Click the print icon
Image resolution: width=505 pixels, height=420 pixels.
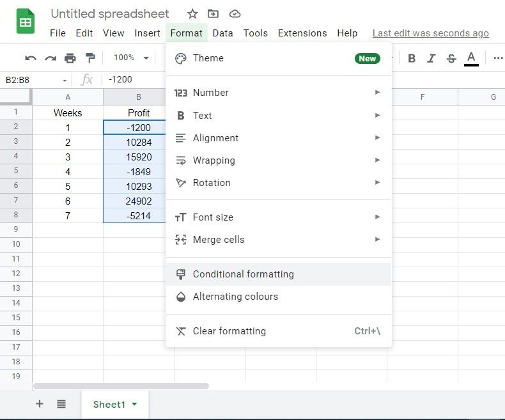(70, 58)
